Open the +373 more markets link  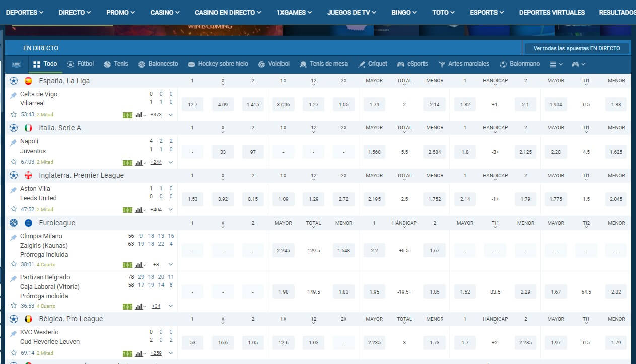click(x=156, y=115)
